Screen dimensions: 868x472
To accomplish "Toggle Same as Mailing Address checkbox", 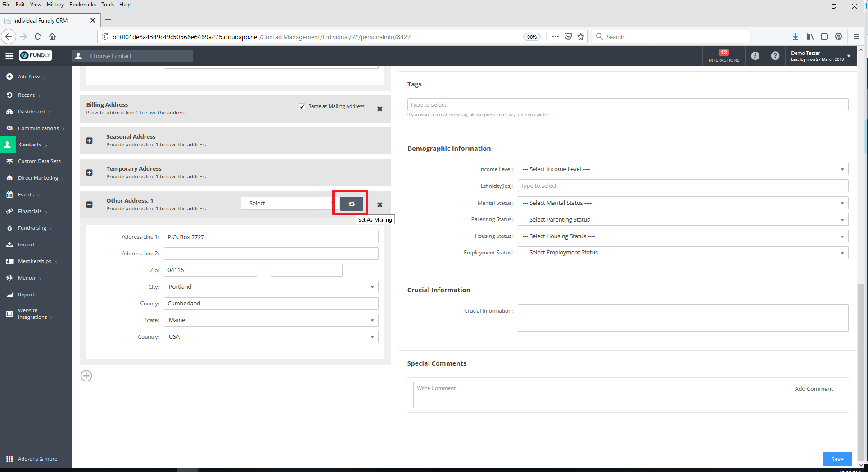I will (x=302, y=106).
